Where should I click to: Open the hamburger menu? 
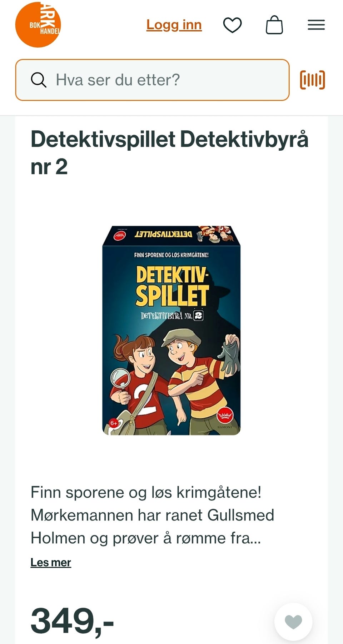click(316, 25)
